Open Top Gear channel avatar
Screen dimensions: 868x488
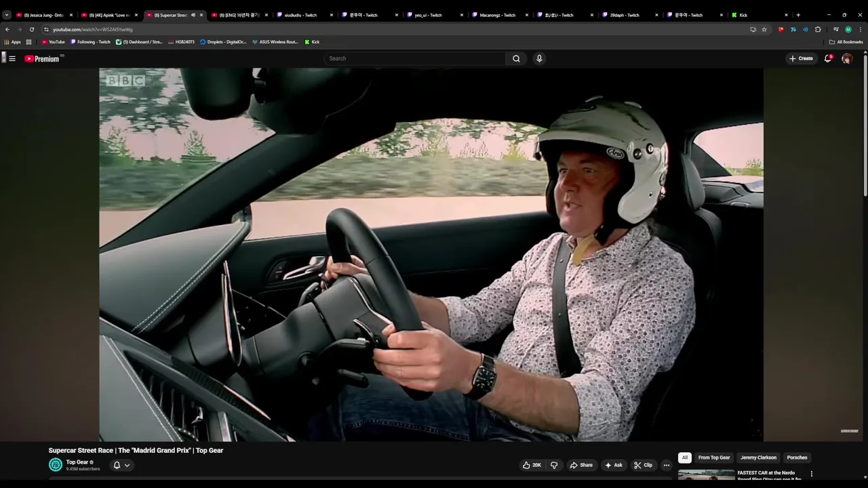[x=56, y=464]
